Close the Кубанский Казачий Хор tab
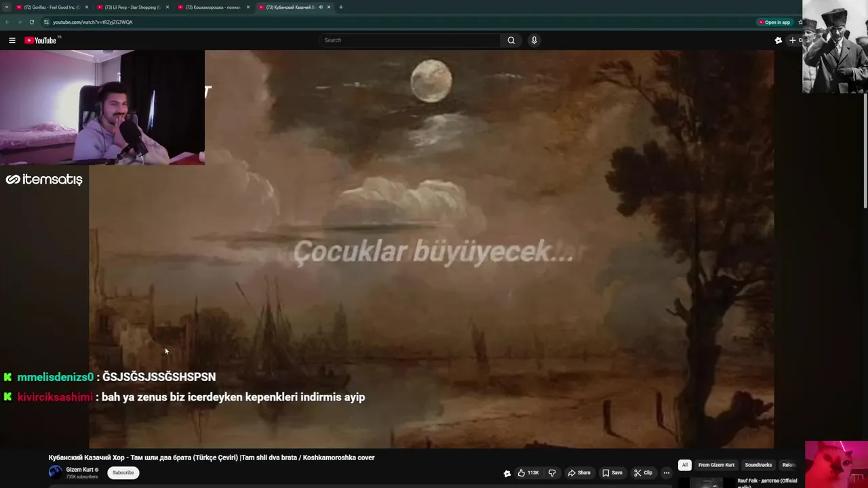Image resolution: width=868 pixels, height=488 pixels. click(x=329, y=7)
